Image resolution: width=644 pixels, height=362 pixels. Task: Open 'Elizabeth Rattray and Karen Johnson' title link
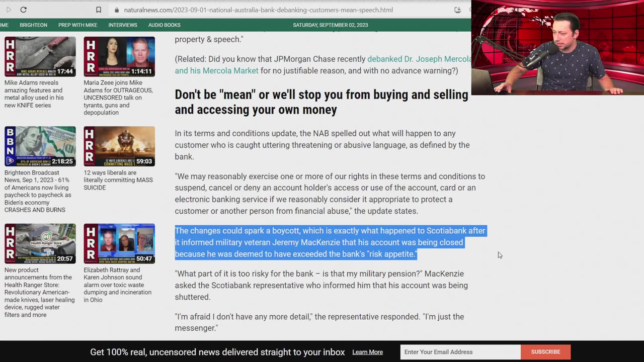click(118, 285)
